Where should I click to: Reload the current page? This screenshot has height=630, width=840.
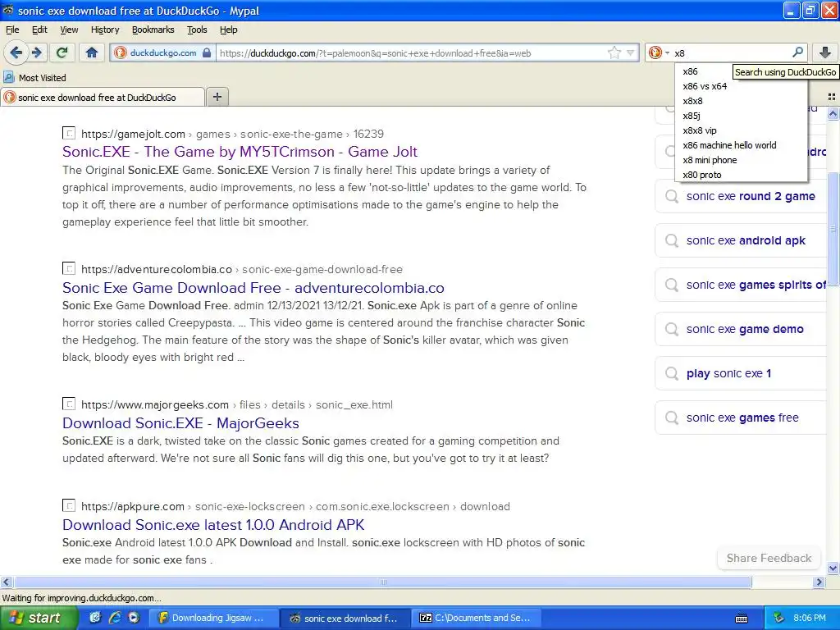pos(62,52)
